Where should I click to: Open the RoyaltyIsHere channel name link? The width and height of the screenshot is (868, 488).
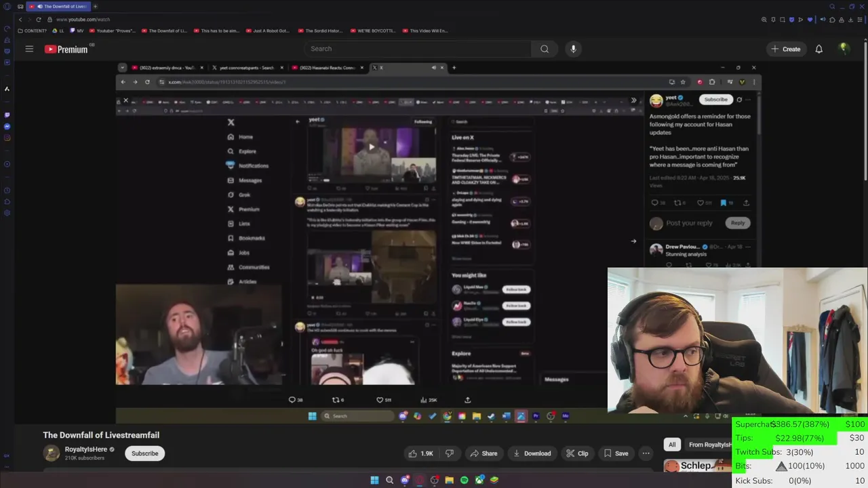[x=86, y=449]
